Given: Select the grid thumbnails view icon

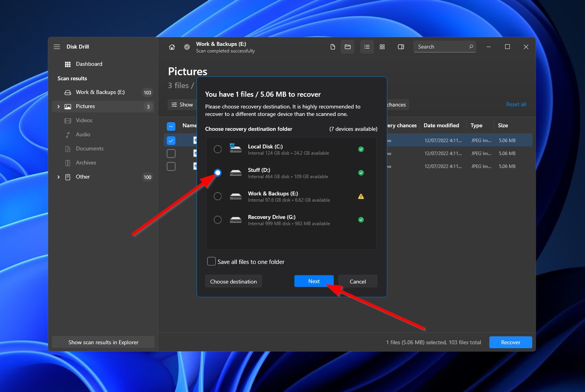Looking at the screenshot, I should click(382, 47).
